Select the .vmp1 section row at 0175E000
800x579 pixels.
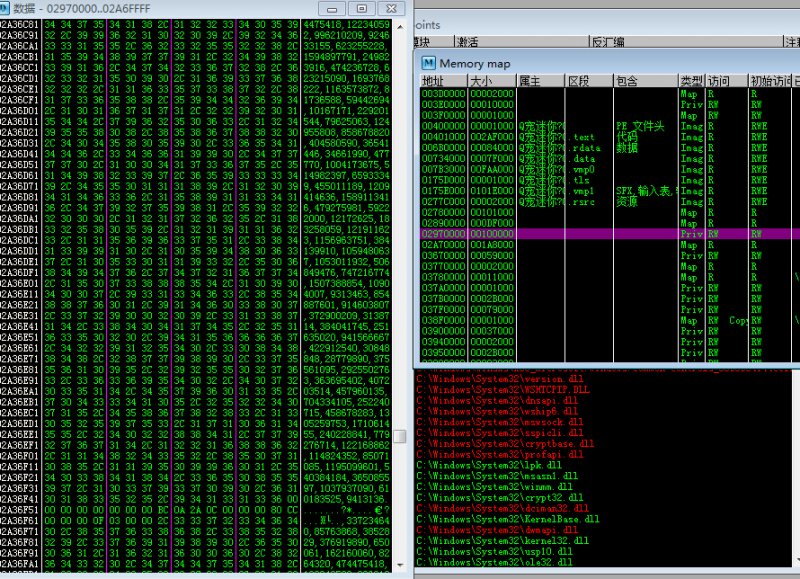[610, 191]
